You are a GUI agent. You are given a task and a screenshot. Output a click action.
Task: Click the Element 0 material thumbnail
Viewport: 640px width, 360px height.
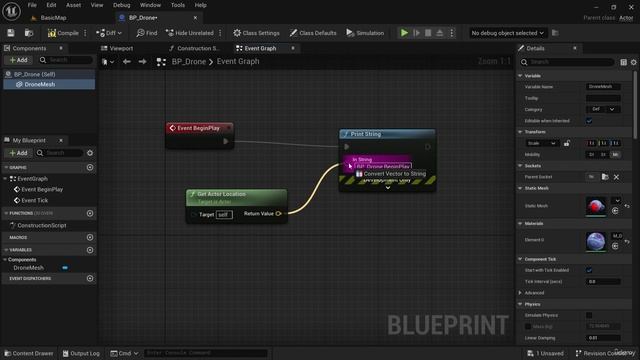pyautogui.click(x=596, y=241)
